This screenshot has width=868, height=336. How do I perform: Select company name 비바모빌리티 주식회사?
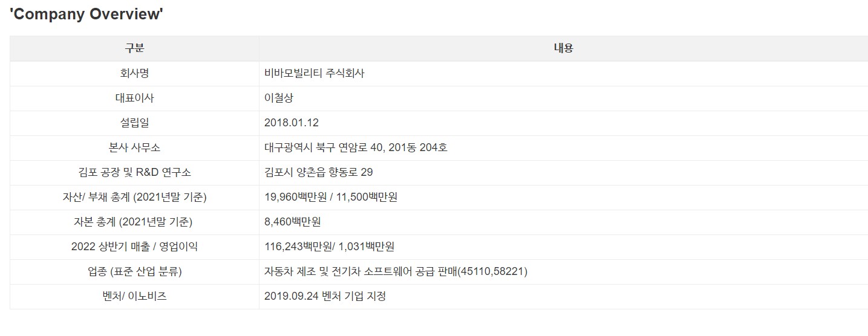315,73
